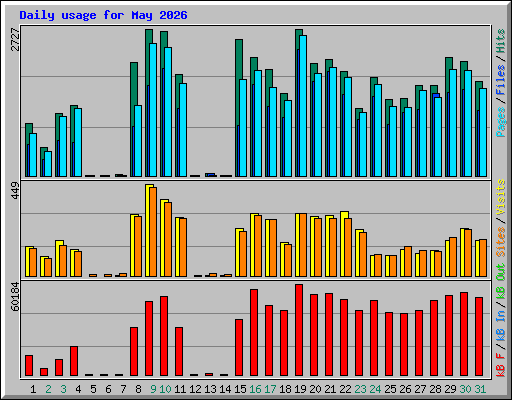Click day 29 on the axis
Viewport: 512px width, 400px height.
tap(450, 389)
